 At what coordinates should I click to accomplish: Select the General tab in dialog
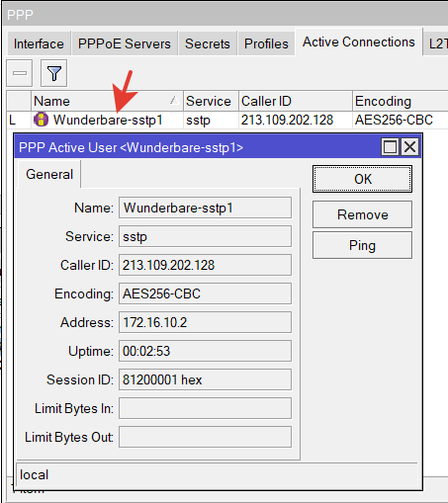click(x=49, y=174)
